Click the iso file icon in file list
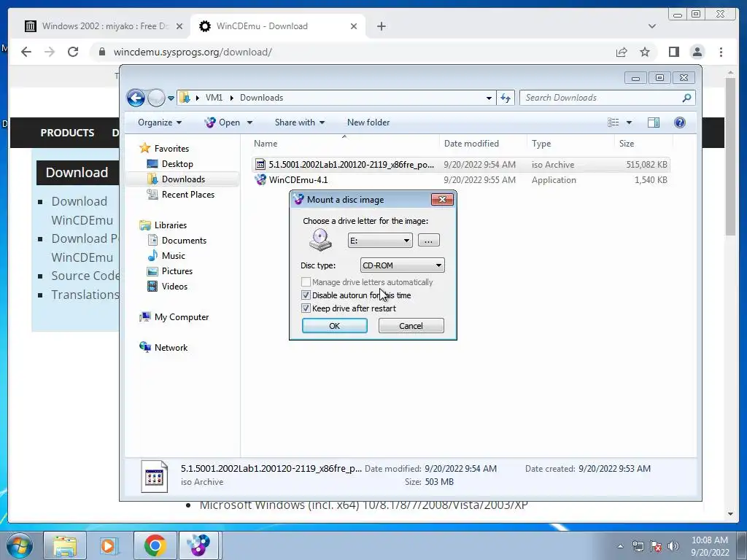 point(260,165)
